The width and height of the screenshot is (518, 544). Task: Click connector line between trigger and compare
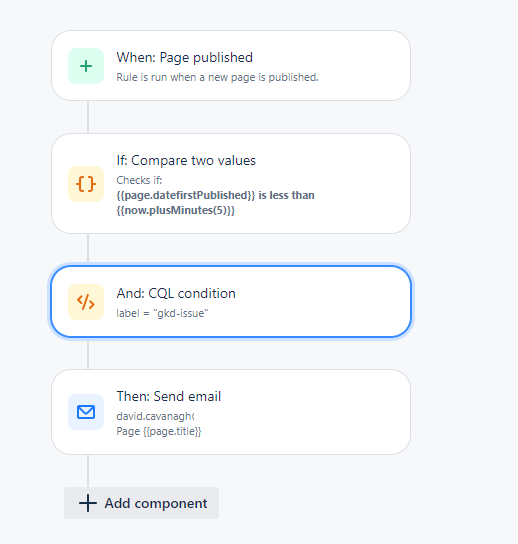(88, 117)
